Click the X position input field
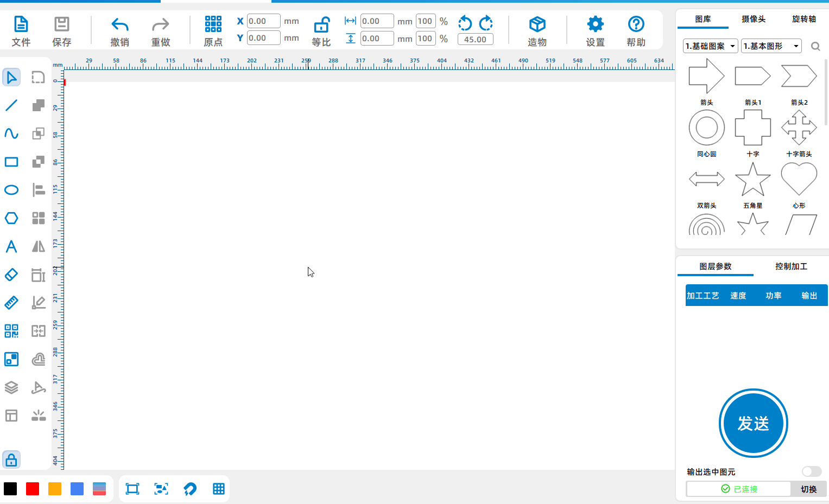The height and width of the screenshot is (504, 829). (x=264, y=21)
